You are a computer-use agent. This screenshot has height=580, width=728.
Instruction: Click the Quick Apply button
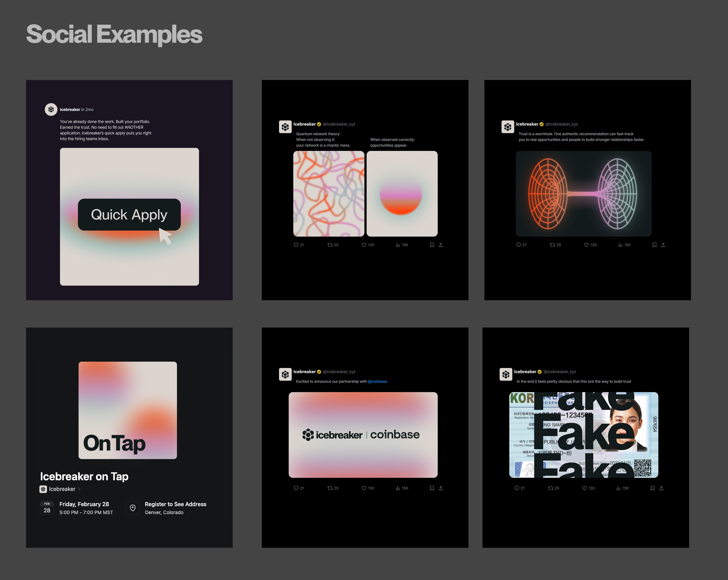pyautogui.click(x=129, y=215)
